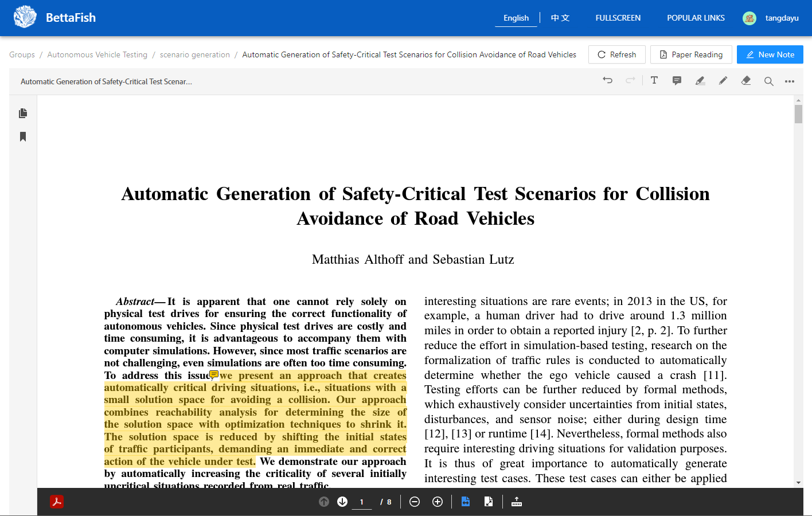This screenshot has height=516, width=812.
Task: Create a New Note
Action: pyautogui.click(x=770, y=54)
